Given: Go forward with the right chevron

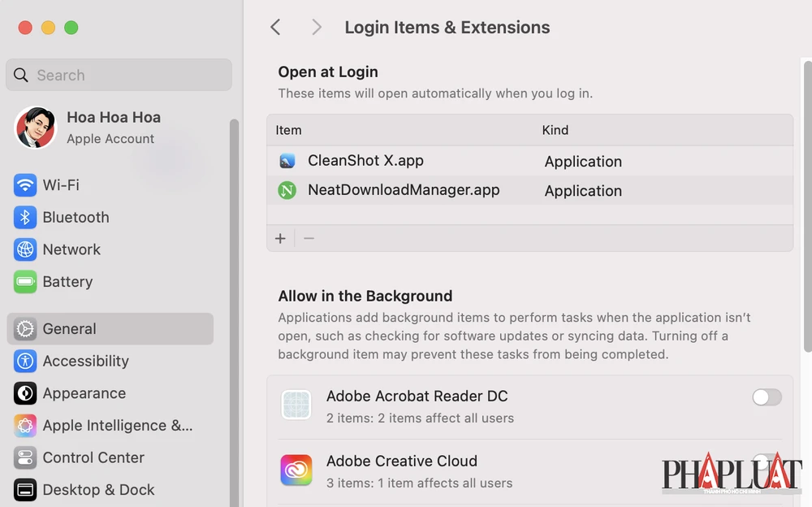Looking at the screenshot, I should click(317, 28).
